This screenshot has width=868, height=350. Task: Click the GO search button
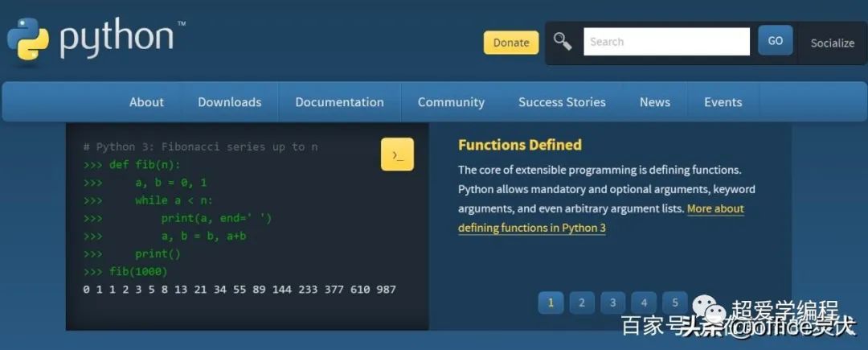point(775,40)
